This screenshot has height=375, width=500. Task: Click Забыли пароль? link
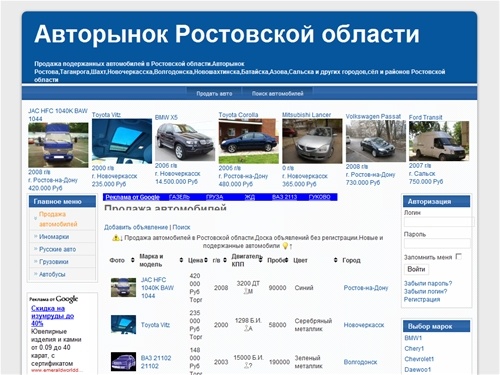pos(428,283)
